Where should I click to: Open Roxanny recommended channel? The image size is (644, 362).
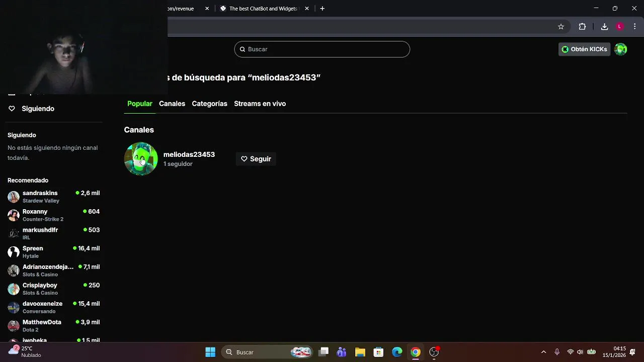[x=54, y=215]
